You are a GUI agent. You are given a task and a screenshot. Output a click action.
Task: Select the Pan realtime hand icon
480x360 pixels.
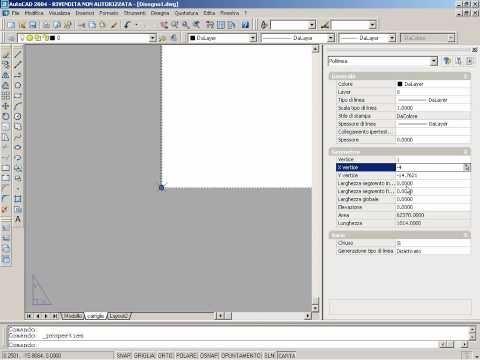164,25
